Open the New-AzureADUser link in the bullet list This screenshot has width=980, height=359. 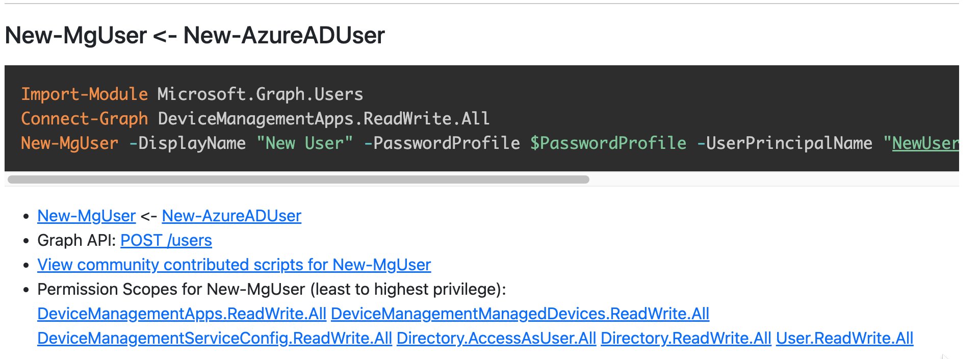point(231,216)
